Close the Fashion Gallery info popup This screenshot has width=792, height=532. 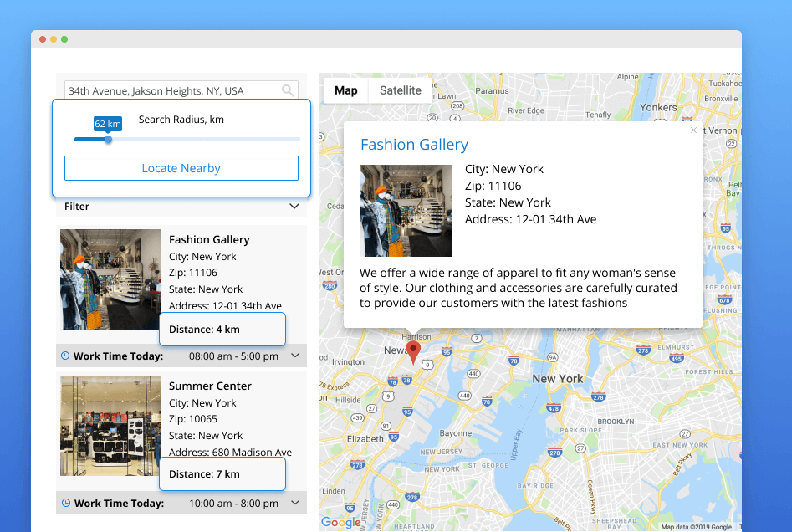[x=693, y=130]
